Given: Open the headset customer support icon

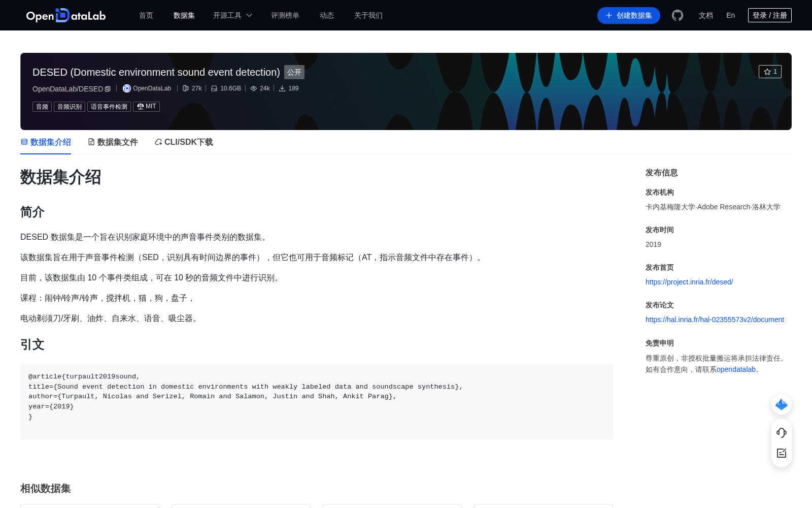Looking at the screenshot, I should coord(782,432).
